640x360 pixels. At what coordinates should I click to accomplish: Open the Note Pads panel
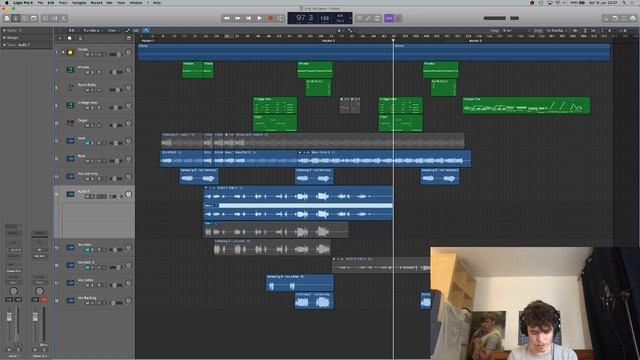click(615, 18)
